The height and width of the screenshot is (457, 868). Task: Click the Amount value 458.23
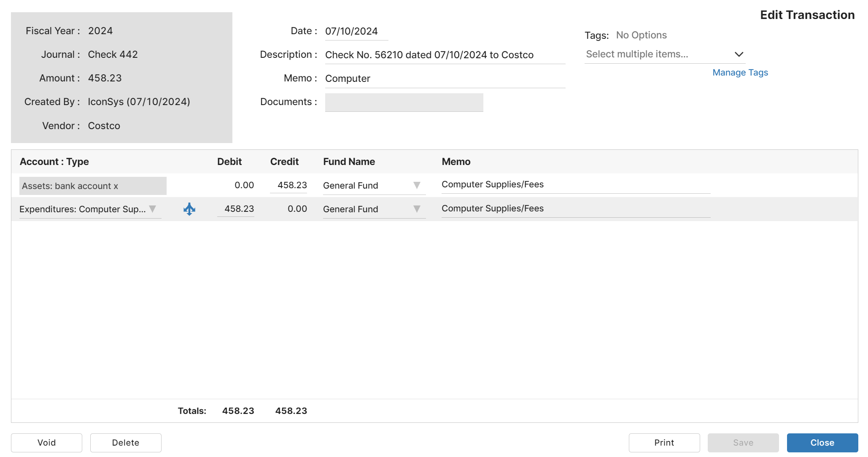105,78
